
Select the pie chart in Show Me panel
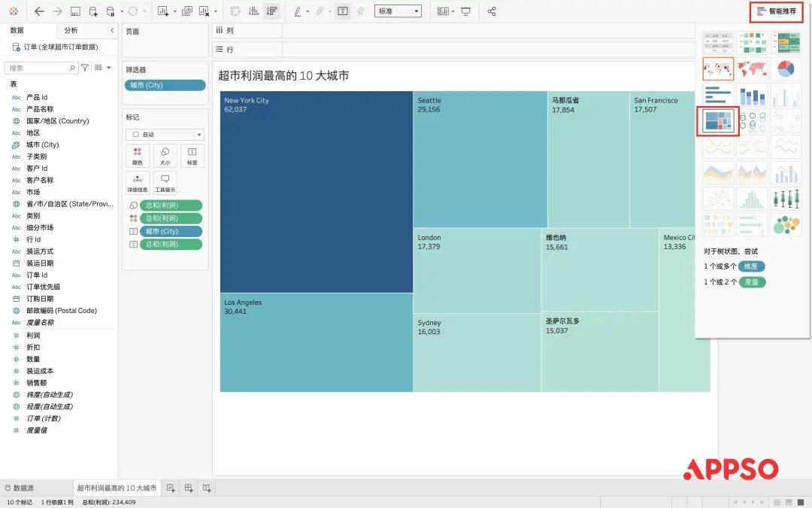click(785, 69)
